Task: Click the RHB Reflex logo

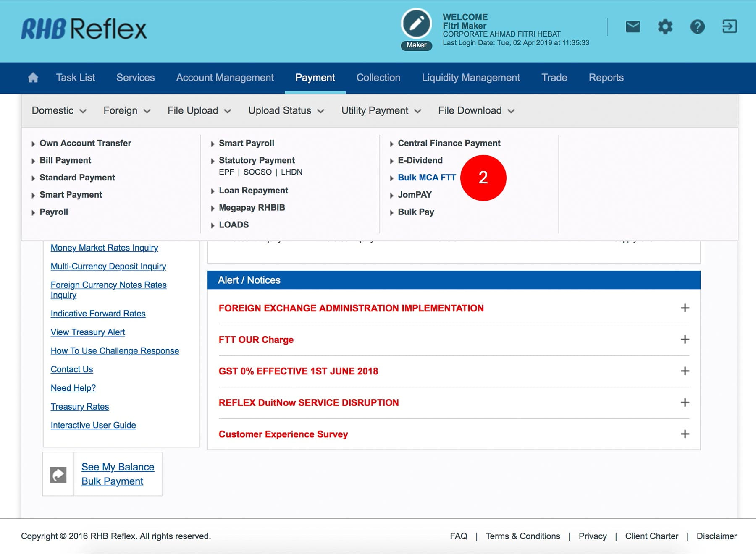Action: click(84, 29)
